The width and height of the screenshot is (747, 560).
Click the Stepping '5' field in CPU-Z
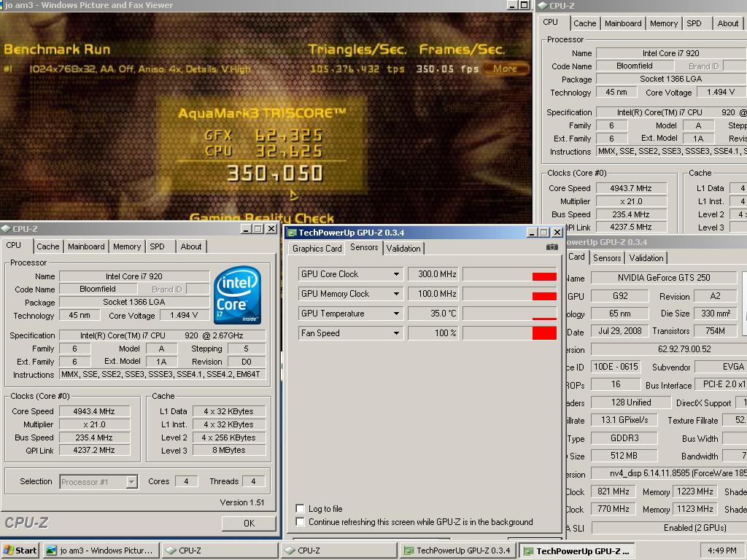(x=247, y=349)
